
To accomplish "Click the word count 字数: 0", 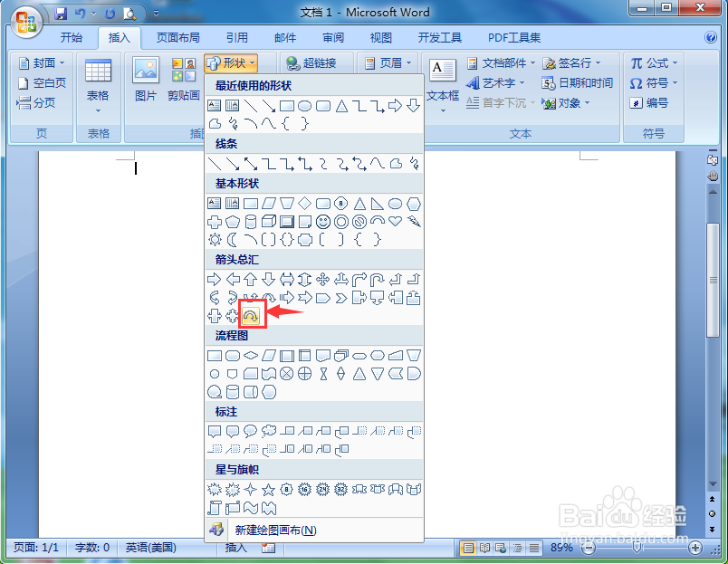I will point(92,548).
